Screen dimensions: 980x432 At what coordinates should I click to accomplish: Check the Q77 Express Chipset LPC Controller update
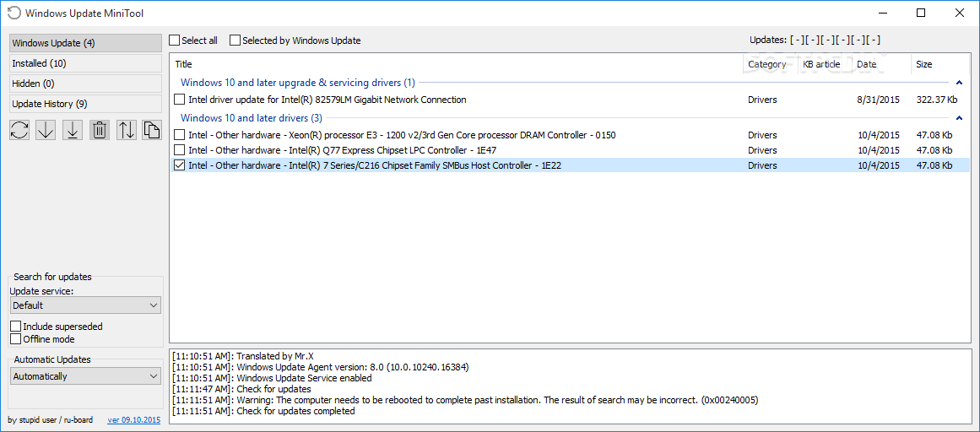180,150
